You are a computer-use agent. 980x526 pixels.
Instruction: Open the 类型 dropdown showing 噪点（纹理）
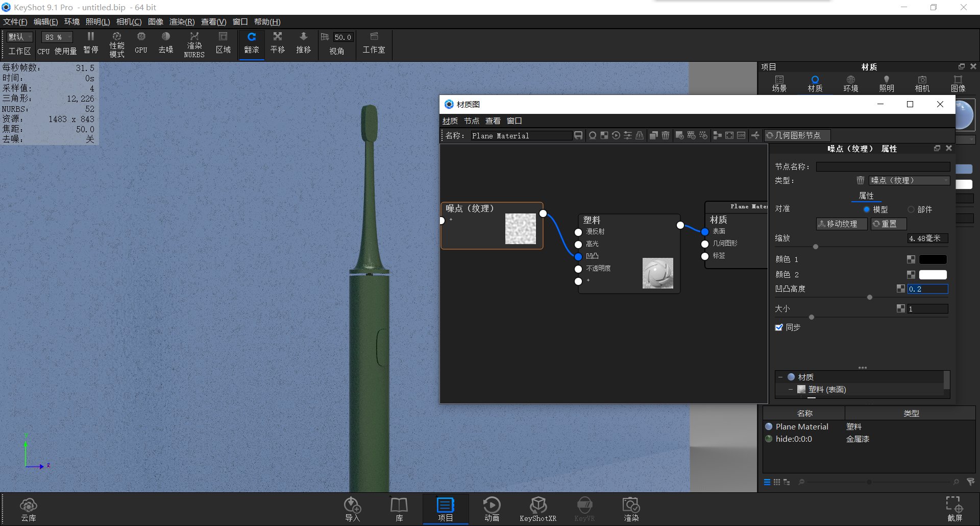click(910, 180)
